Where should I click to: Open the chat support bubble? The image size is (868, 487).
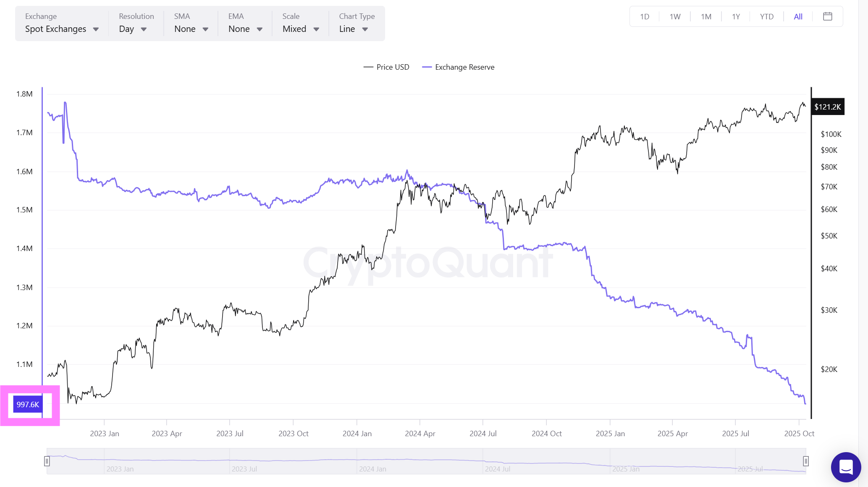pos(846,467)
